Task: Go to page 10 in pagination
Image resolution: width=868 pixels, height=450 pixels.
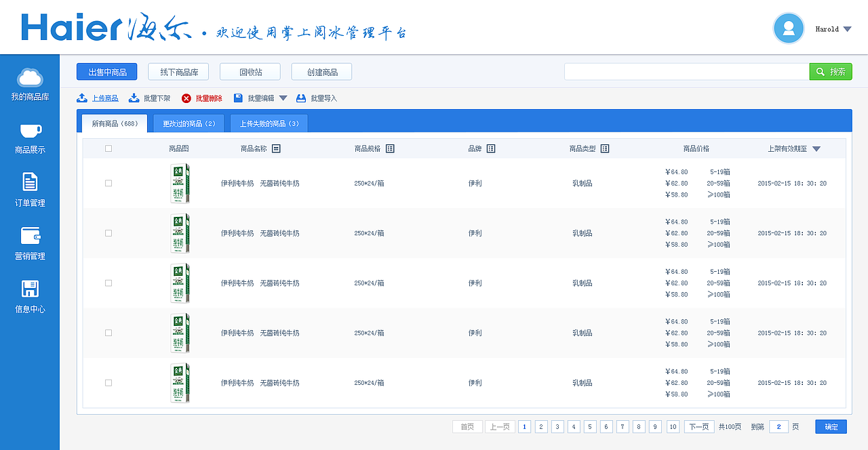Action: click(673, 427)
